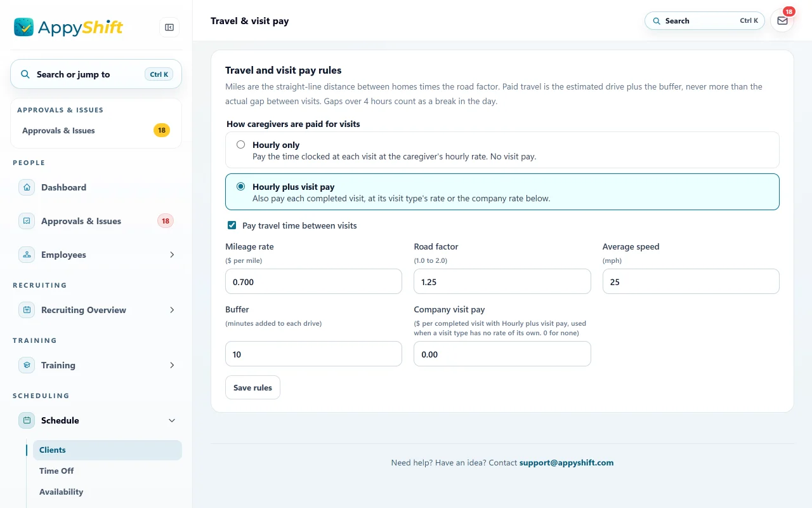Click the Approvals & Issues checklist icon

27,221
